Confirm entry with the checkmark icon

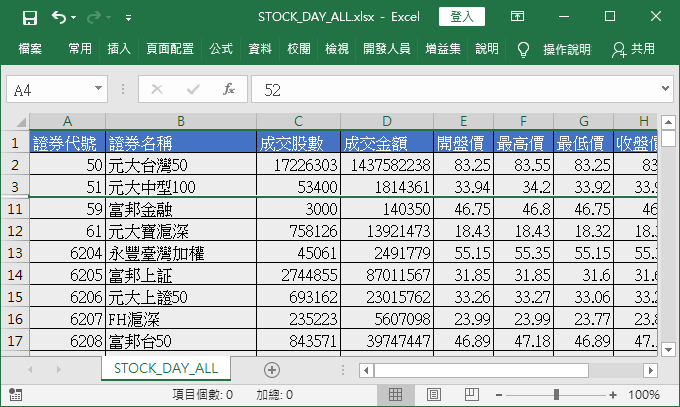tap(193, 90)
